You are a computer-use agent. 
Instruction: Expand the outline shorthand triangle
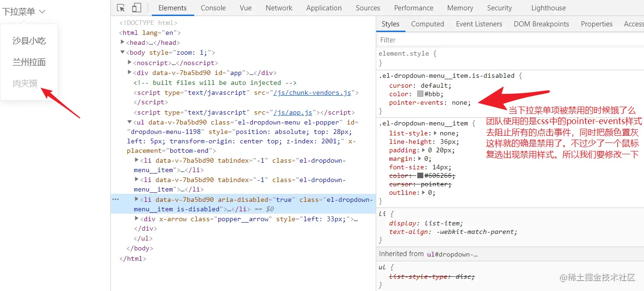423,193
